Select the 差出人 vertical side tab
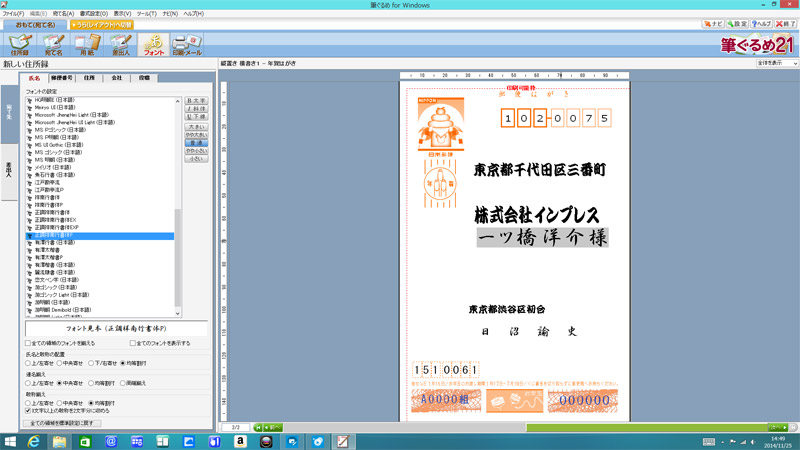This screenshot has height=450, width=800. click(x=9, y=168)
